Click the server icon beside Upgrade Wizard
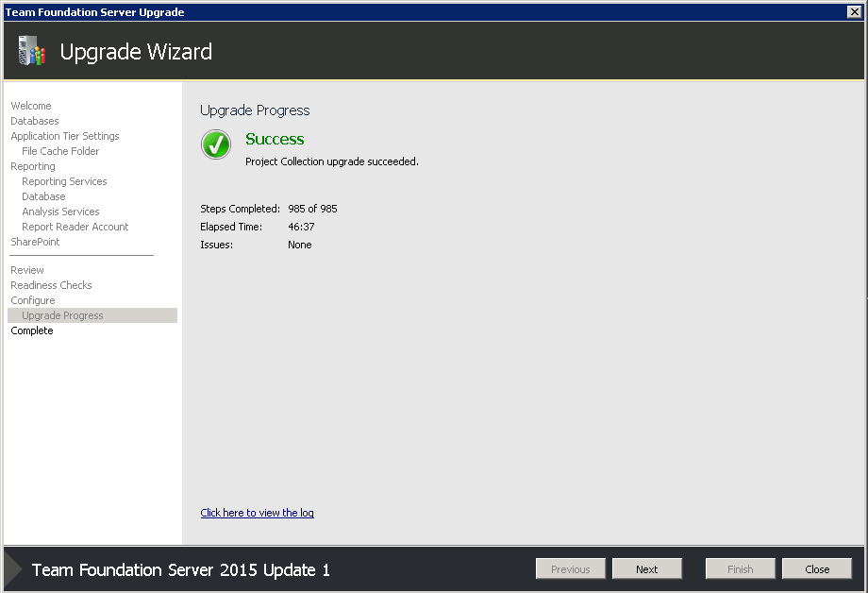This screenshot has width=868, height=593. point(31,51)
